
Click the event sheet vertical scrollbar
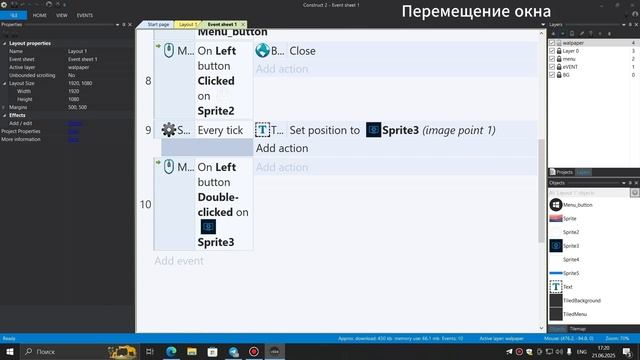541,191
